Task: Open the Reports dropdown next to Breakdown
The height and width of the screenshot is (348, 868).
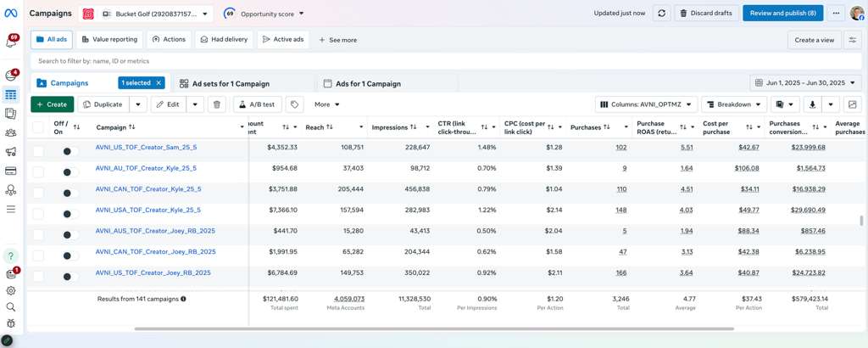Action: [x=786, y=104]
